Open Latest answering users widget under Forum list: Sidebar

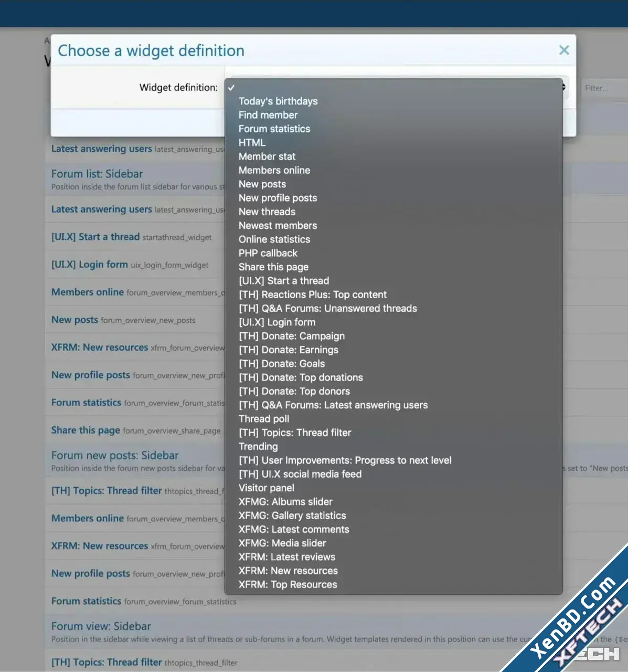pyautogui.click(x=101, y=209)
